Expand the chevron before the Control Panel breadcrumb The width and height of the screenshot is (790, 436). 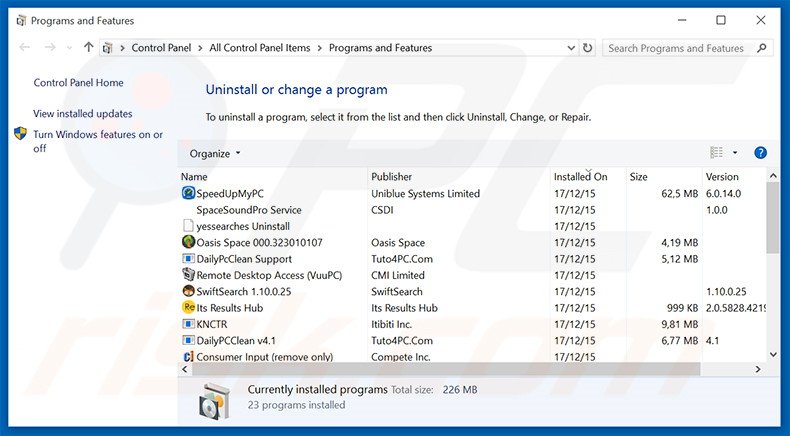[122, 48]
